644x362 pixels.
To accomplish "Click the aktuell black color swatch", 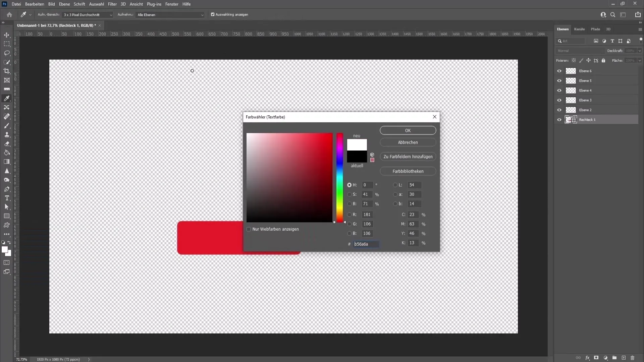I will click(x=357, y=157).
